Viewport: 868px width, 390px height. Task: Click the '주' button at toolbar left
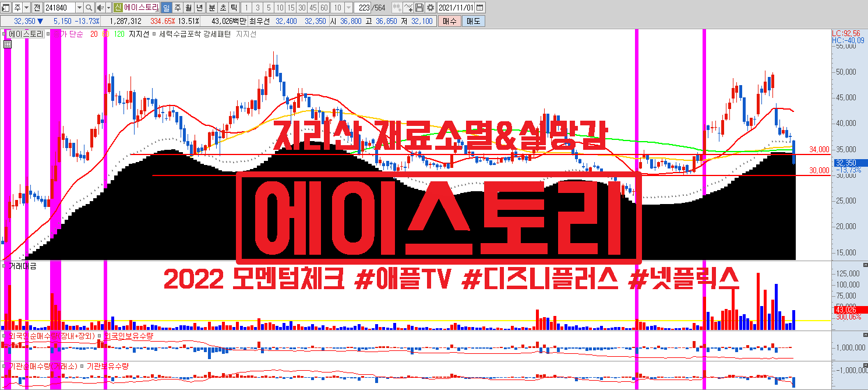[18, 8]
